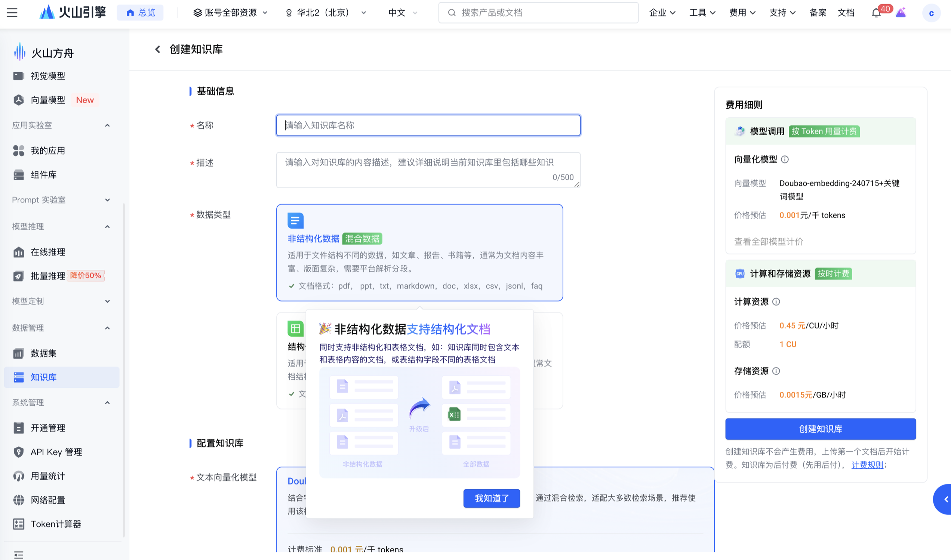Click the 基础信息 section heading
Screen dimensions: 951x560
tap(215, 91)
